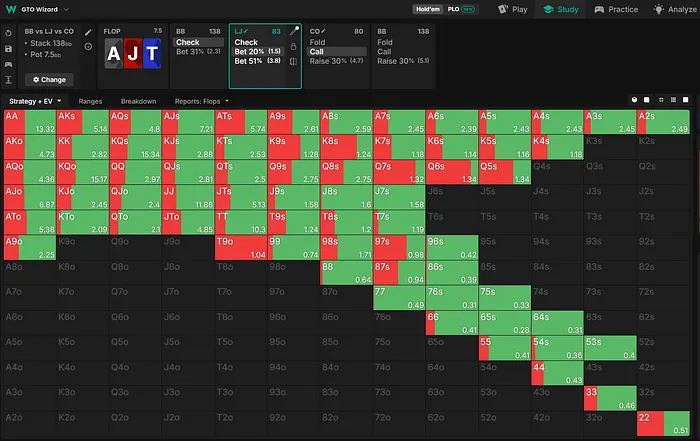Image resolution: width=700 pixels, height=441 pixels.
Task: Open the Reports: Flops dropdown
Action: pyautogui.click(x=202, y=101)
